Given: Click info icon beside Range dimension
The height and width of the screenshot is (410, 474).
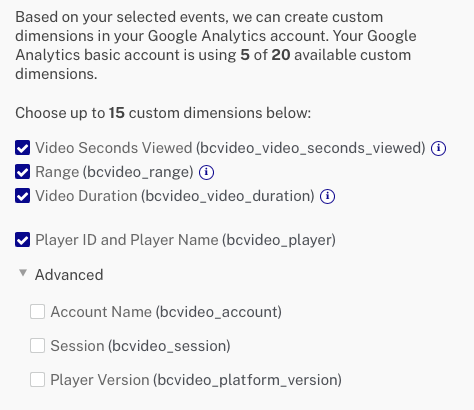Looking at the screenshot, I should (206, 172).
